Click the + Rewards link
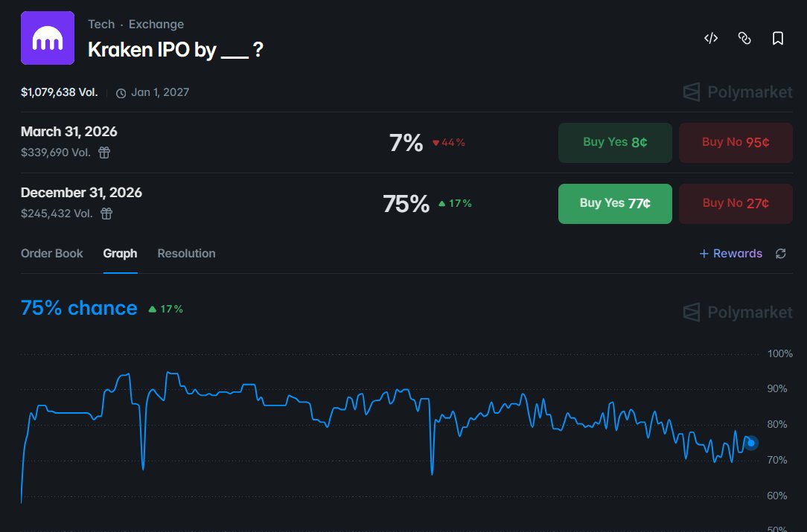The width and height of the screenshot is (807, 532). (731, 253)
